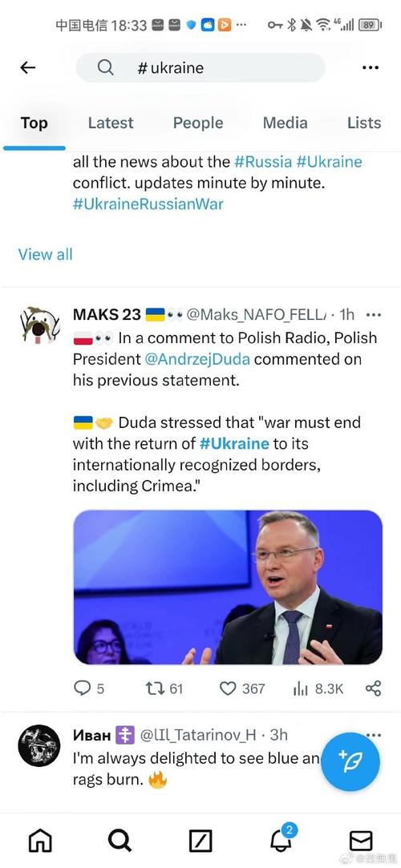Tap the Spaces/Grok slash icon in bottom bar

(x=200, y=842)
